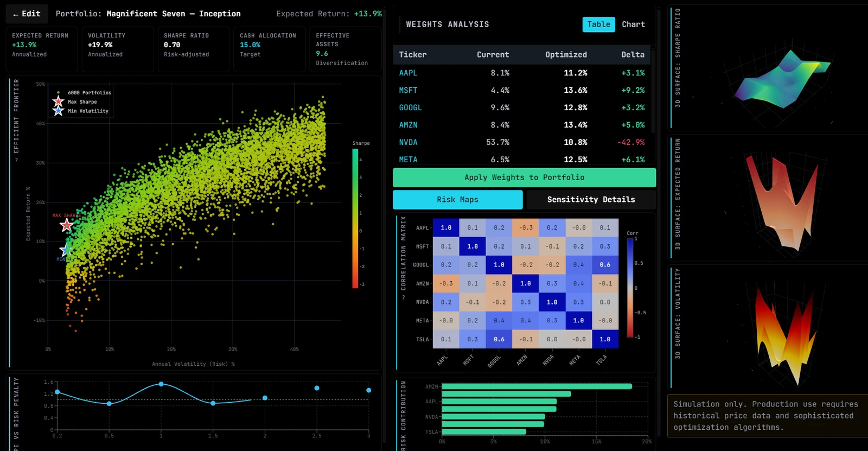
Task: Click the Corr color scale bar
Action: tap(630, 288)
